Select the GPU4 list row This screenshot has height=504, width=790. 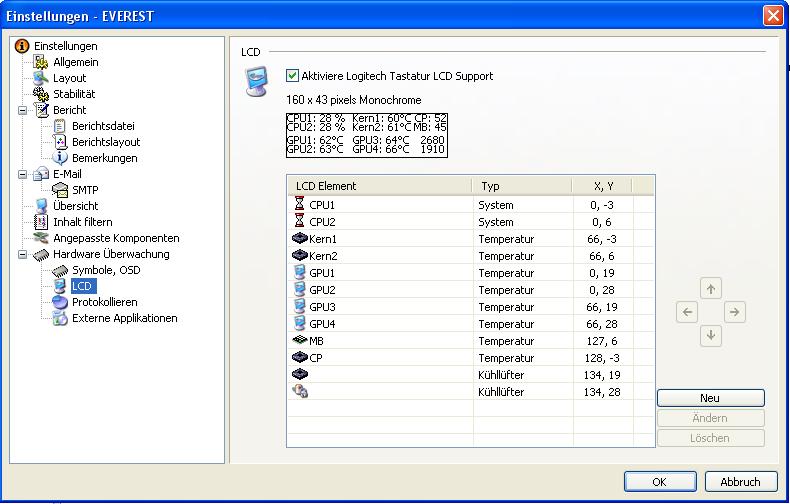(x=471, y=324)
